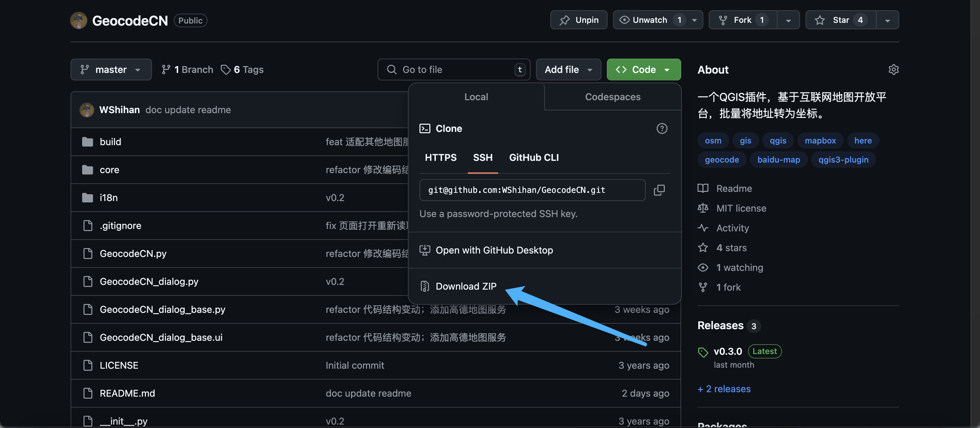
Task: Click the qgis3-plugin topic tag
Action: pyautogui.click(x=843, y=160)
